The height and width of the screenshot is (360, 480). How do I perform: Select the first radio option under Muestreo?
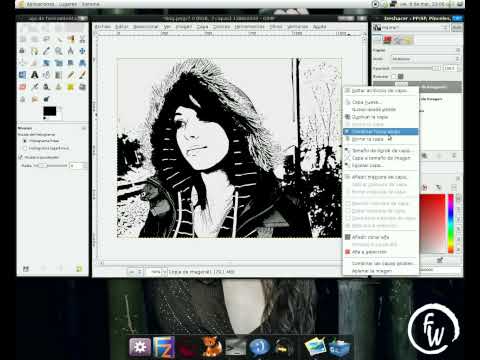coord(25,141)
